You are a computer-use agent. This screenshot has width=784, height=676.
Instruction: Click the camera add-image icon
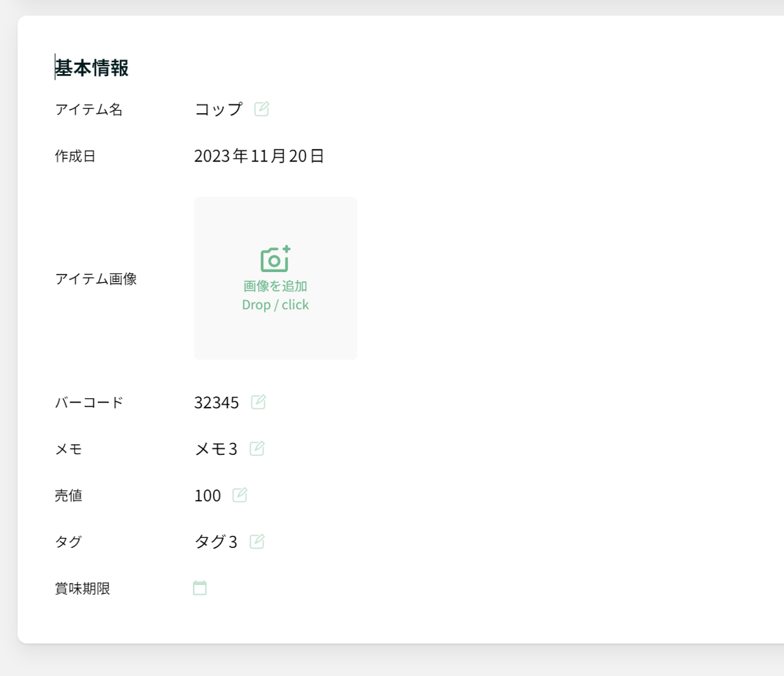point(275,258)
